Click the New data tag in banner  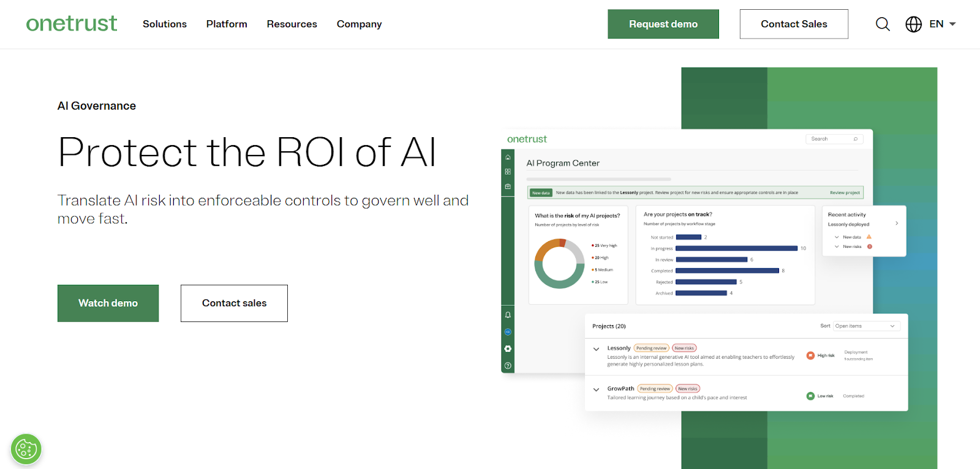[x=541, y=192]
